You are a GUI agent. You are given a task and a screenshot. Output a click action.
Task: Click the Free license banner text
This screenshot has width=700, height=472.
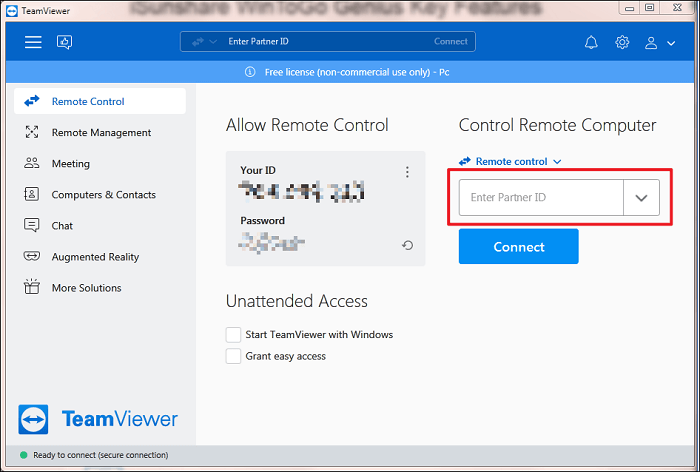pos(357,72)
